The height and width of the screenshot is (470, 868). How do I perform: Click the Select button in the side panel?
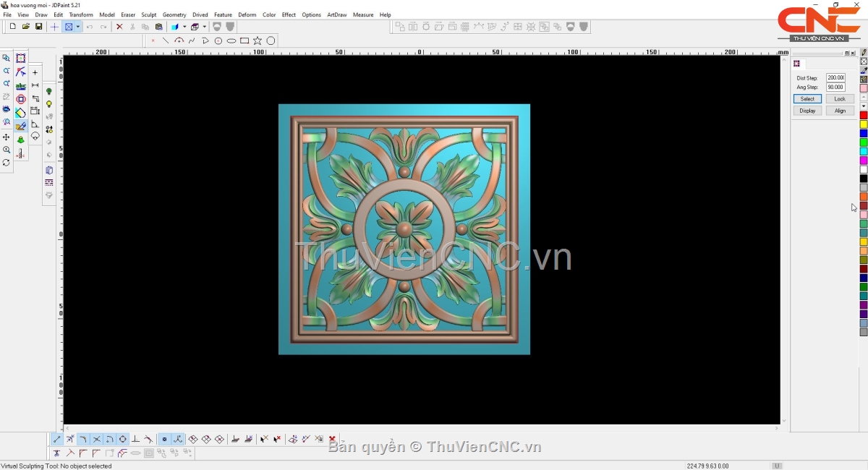[807, 99]
